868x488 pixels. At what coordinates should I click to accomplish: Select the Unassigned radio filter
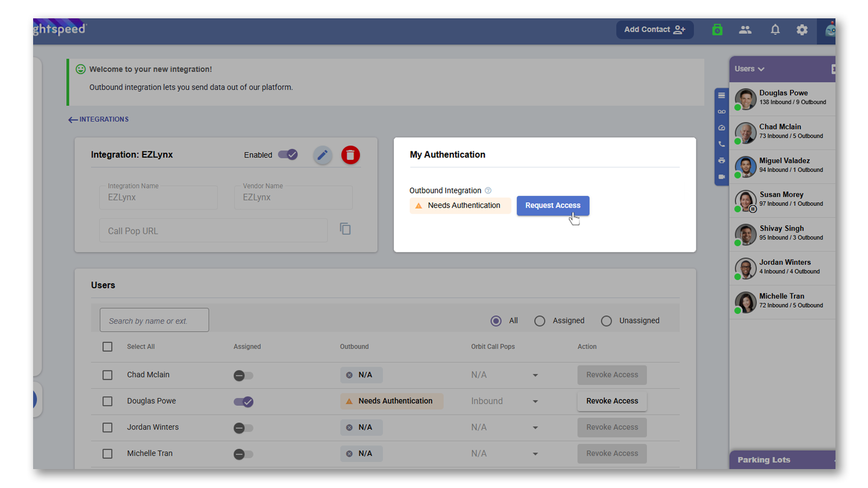click(606, 321)
